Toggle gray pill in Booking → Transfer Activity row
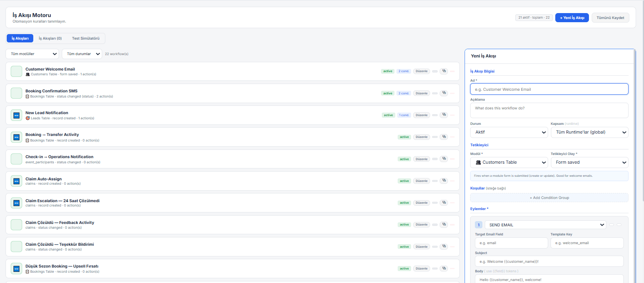Screen dimensions: 644x283 coord(435,137)
